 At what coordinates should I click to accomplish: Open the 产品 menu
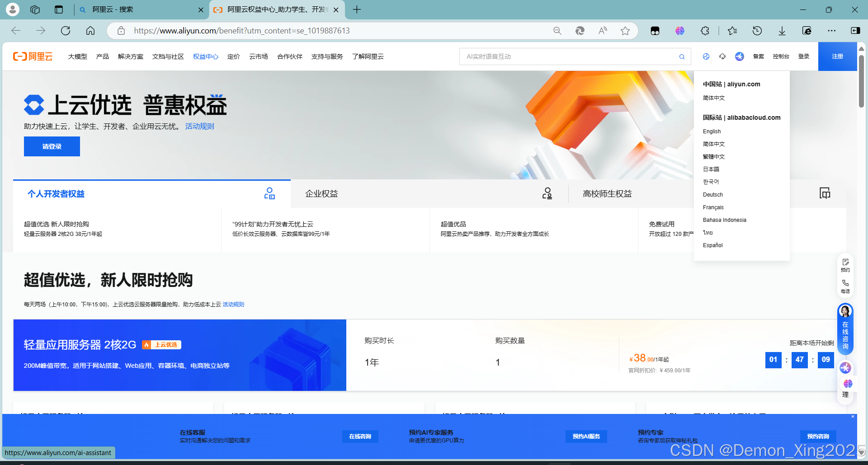[x=103, y=56]
